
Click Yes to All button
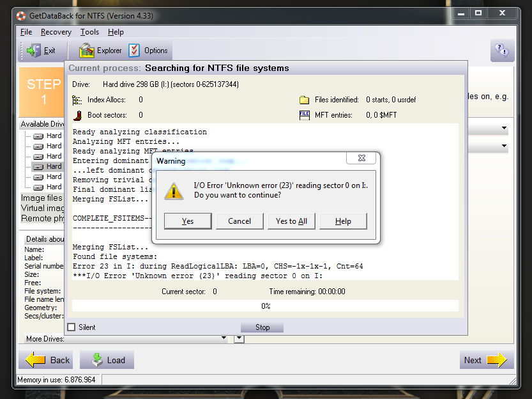[x=291, y=221]
